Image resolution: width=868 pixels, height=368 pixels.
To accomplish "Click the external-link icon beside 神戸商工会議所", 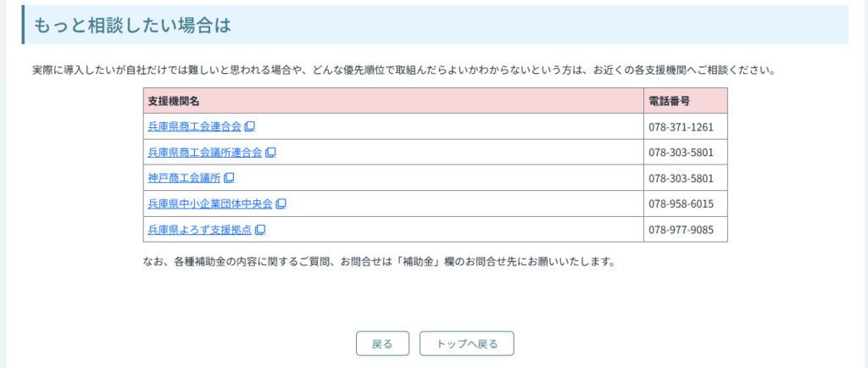I will point(229,178).
